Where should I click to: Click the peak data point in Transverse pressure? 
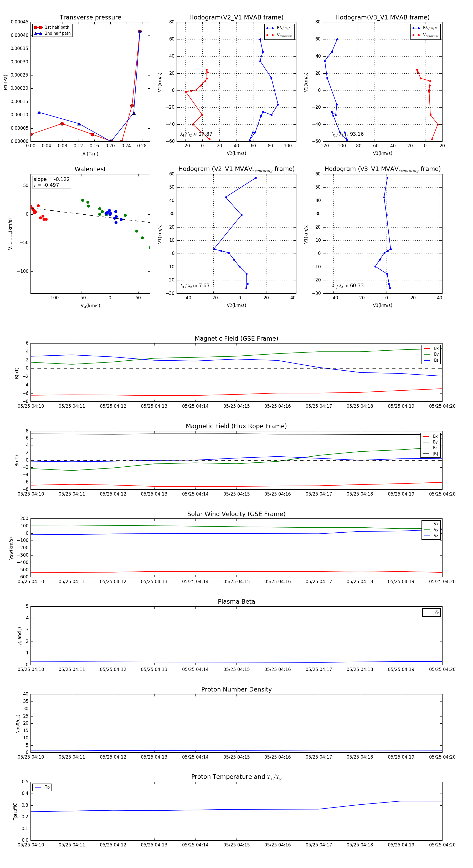point(140,32)
